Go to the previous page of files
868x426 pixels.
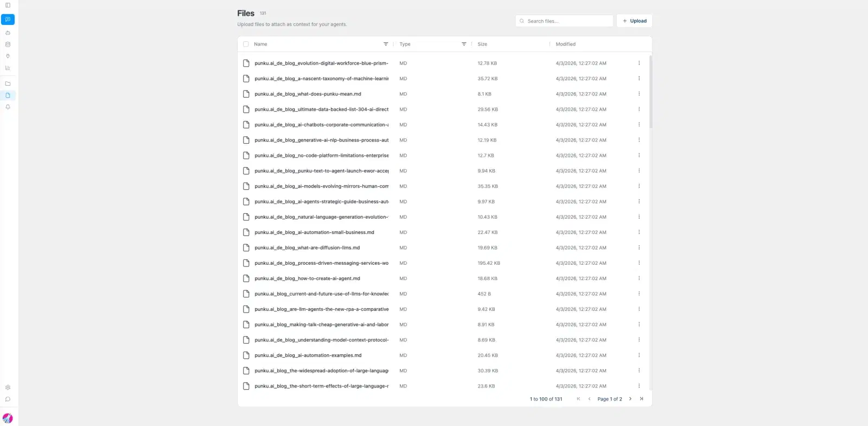(x=589, y=399)
